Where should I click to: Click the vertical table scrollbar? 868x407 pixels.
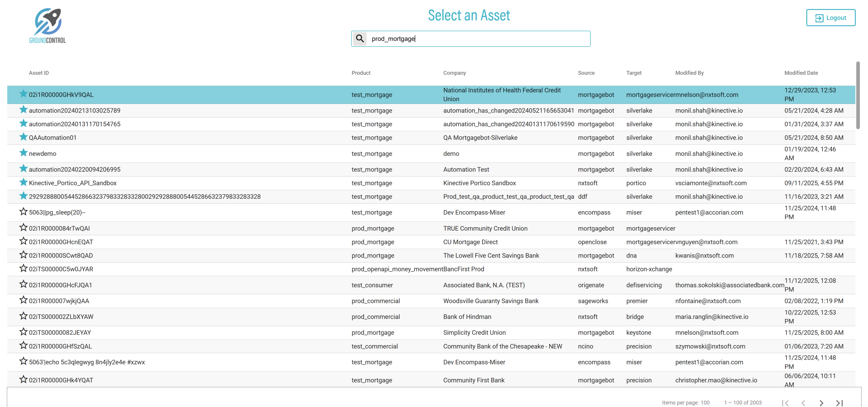pyautogui.click(x=858, y=95)
